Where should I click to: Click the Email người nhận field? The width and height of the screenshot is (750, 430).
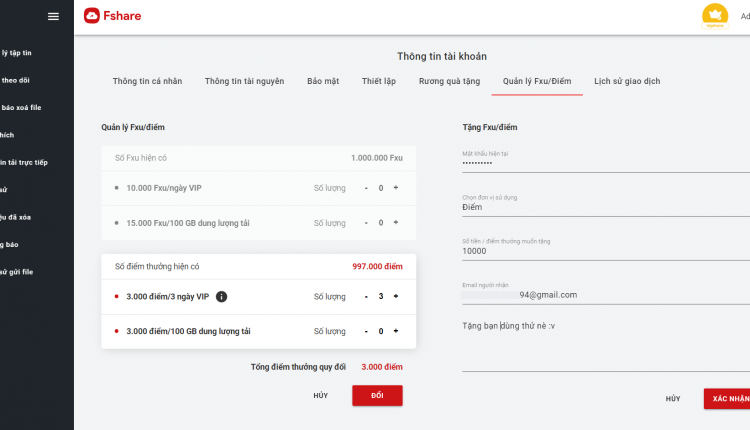(606, 295)
